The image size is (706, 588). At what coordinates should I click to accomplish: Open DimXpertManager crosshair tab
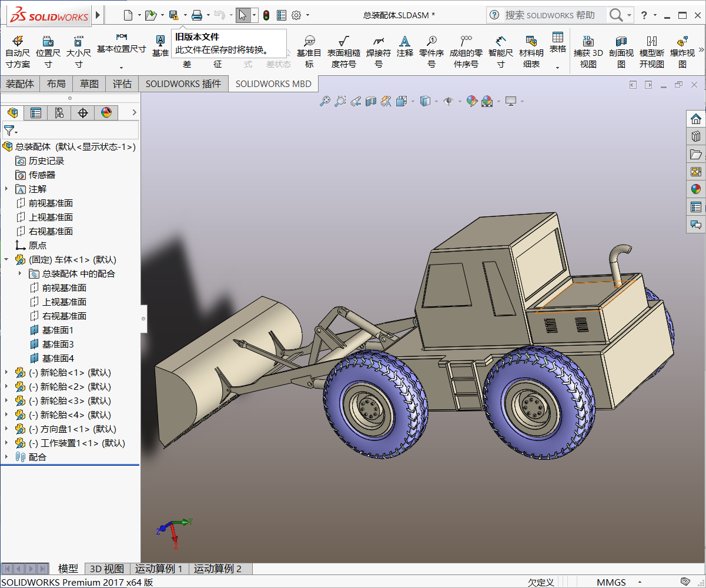pos(83,112)
